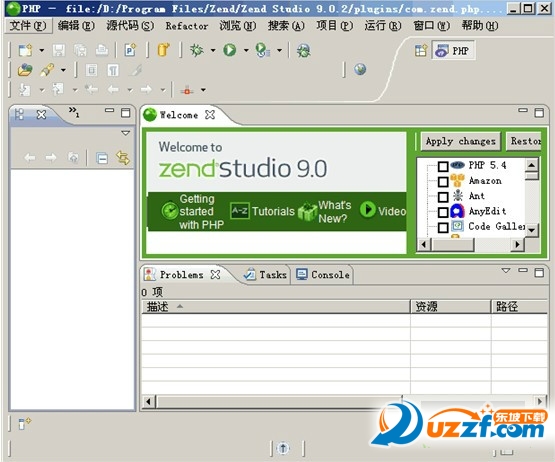The height and width of the screenshot is (462, 555).
Task: Open the 文件(F) menu
Action: click(x=28, y=26)
